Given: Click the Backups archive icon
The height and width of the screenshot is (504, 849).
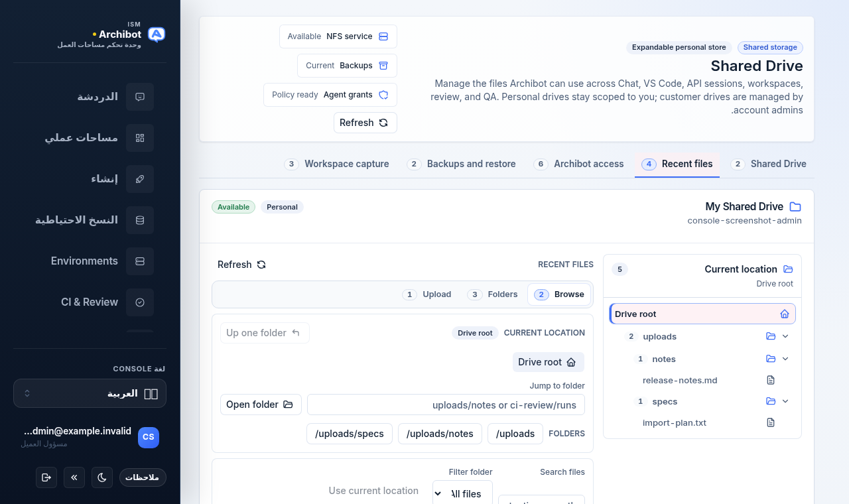Looking at the screenshot, I should tap(383, 66).
